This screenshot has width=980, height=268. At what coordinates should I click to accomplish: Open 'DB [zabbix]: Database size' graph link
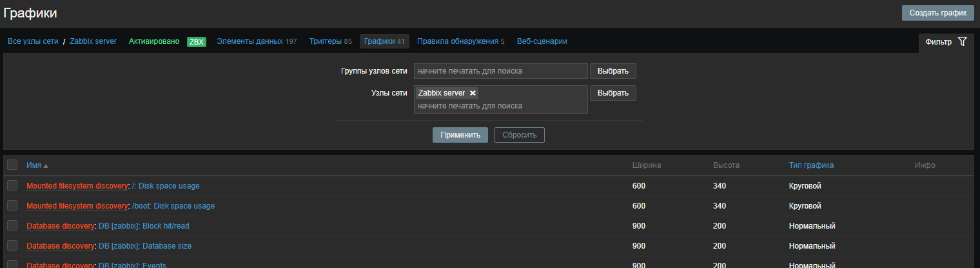pos(144,246)
